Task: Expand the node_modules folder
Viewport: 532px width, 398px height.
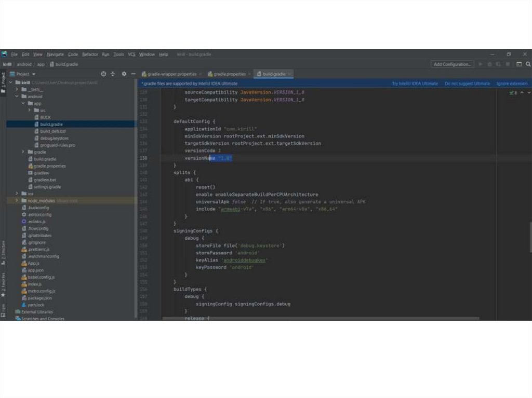Action: (17, 201)
